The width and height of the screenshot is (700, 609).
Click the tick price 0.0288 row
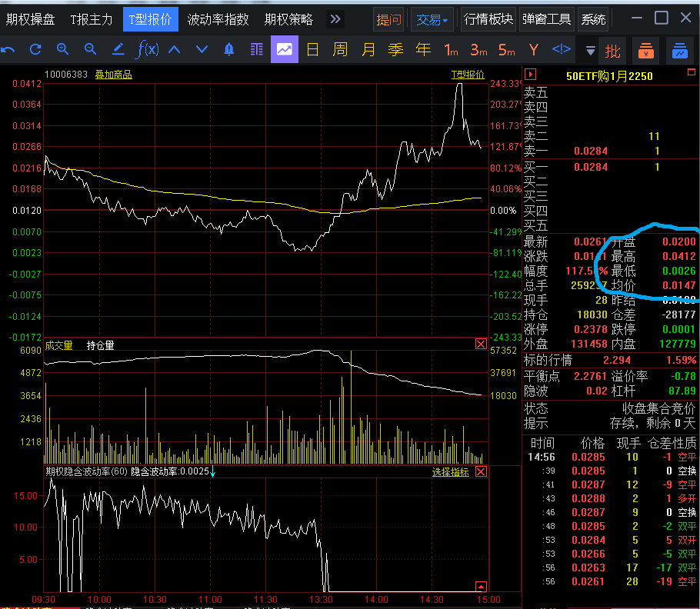tap(612, 498)
